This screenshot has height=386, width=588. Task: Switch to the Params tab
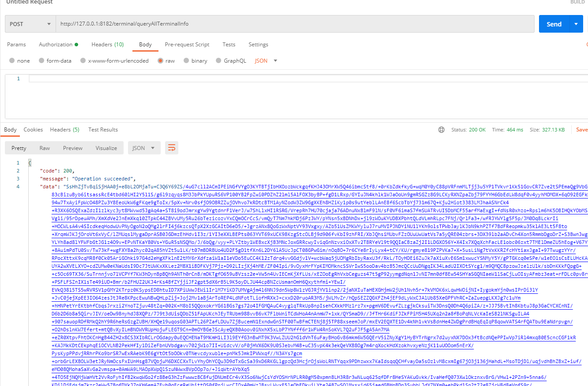(x=16, y=45)
